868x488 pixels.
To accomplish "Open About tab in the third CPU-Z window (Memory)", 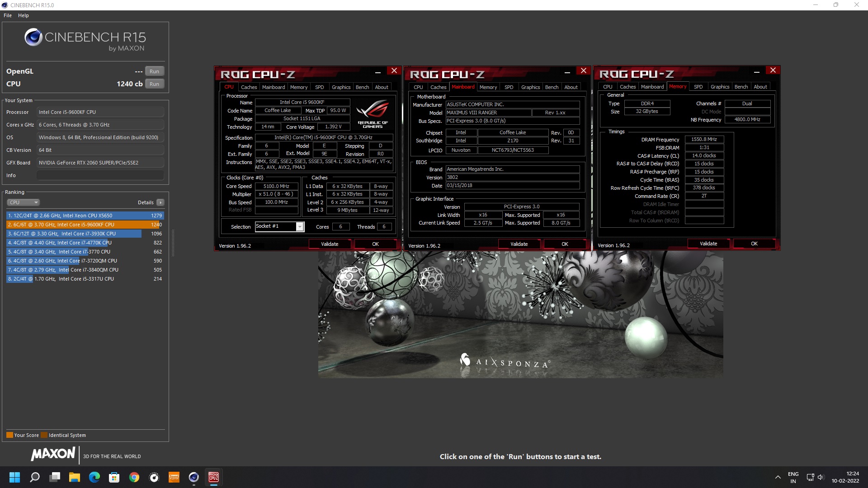I will (x=760, y=87).
